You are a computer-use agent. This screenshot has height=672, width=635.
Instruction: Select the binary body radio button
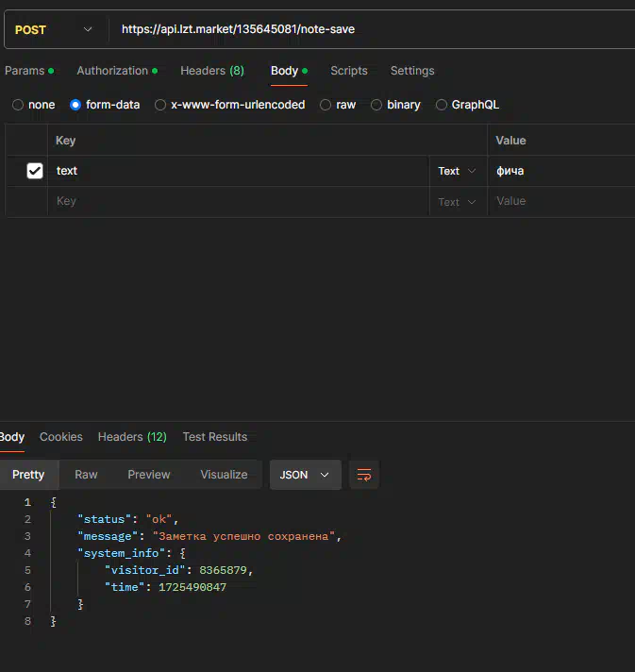click(x=376, y=105)
